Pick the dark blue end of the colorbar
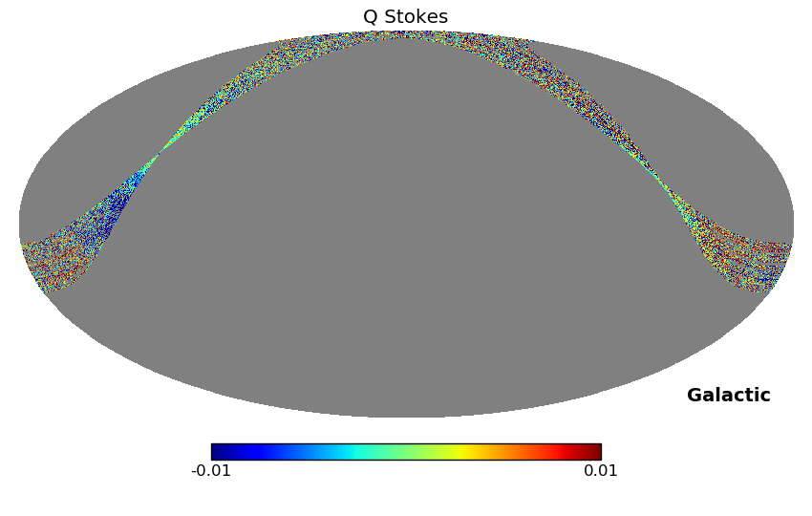 pyautogui.click(x=218, y=452)
